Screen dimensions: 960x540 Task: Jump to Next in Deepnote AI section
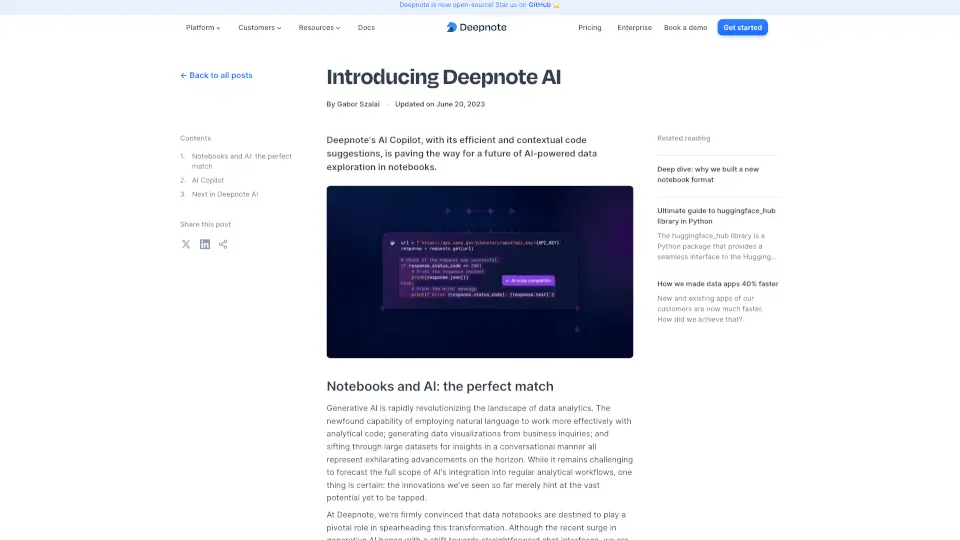tap(225, 194)
